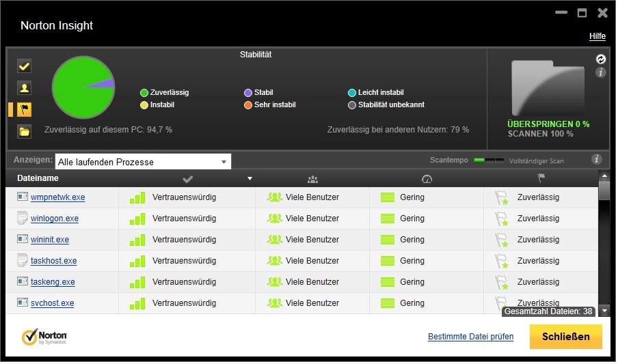Click the file icon of svchost.exe
This screenshot has height=364, width=618.
point(23,303)
